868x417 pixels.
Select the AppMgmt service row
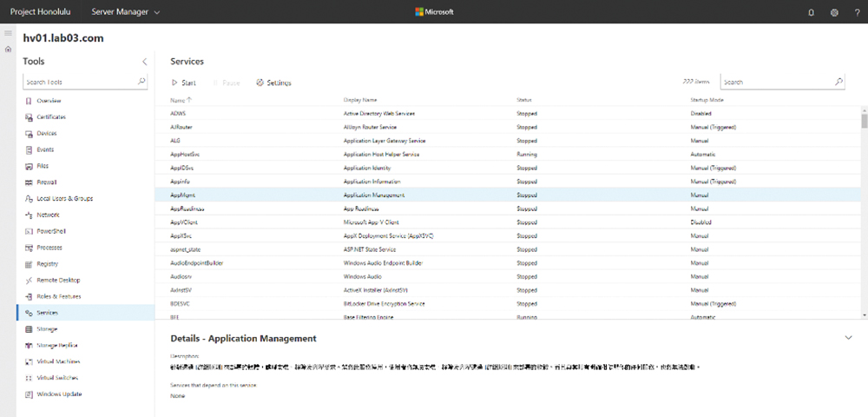click(508, 195)
